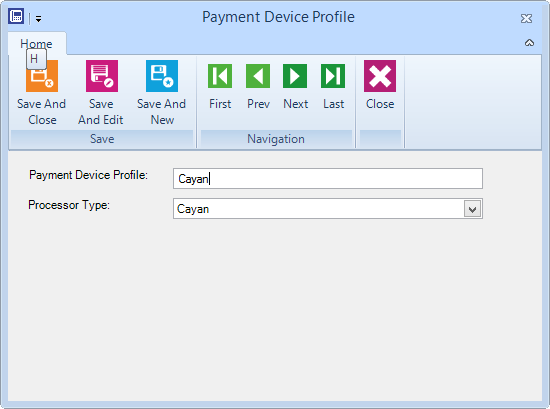Jump to the First record
Image resolution: width=550 pixels, height=409 pixels.
coord(220,76)
